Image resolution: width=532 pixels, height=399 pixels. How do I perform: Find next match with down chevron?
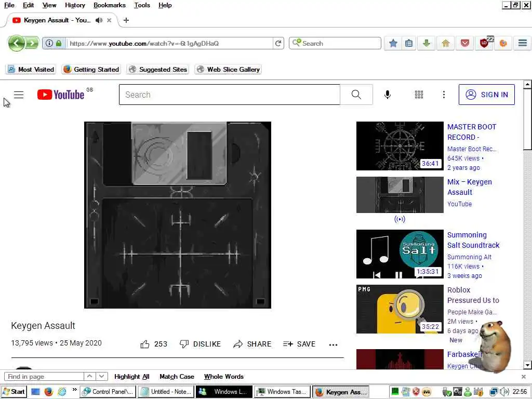click(101, 376)
